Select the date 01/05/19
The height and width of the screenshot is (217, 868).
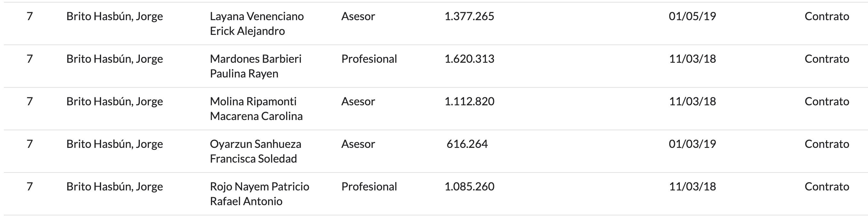tap(692, 16)
